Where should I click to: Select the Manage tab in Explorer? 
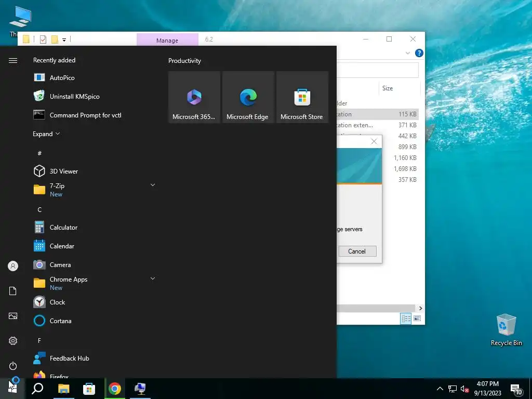(x=167, y=40)
